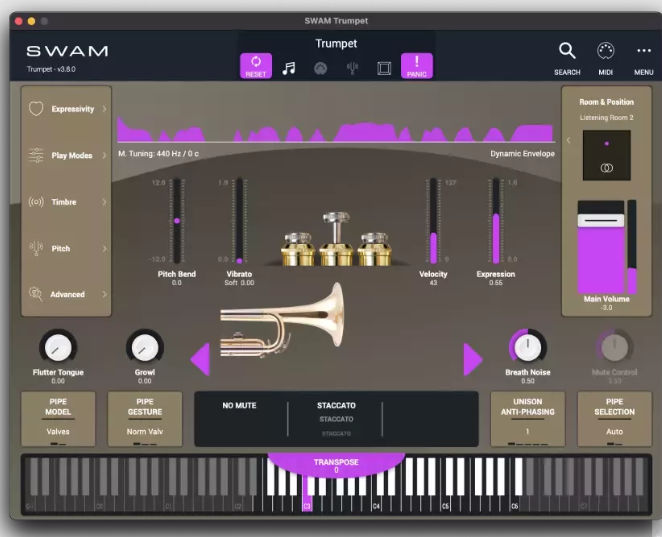
Task: Click Expressivity label in sidebar
Action: [73, 109]
